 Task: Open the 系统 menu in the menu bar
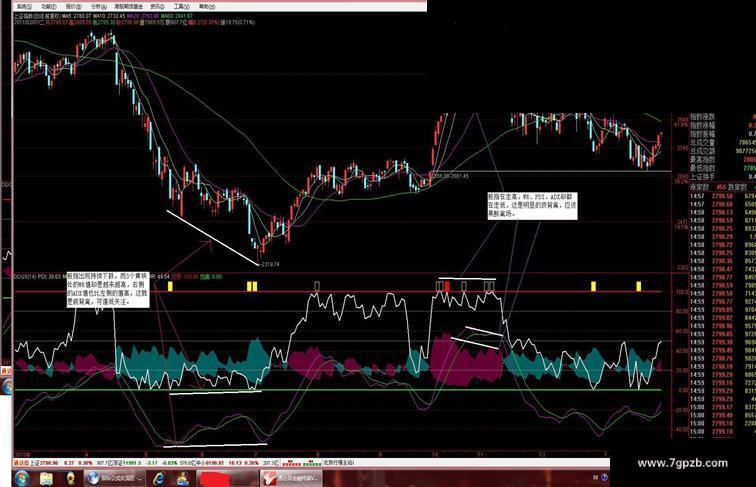(24, 7)
